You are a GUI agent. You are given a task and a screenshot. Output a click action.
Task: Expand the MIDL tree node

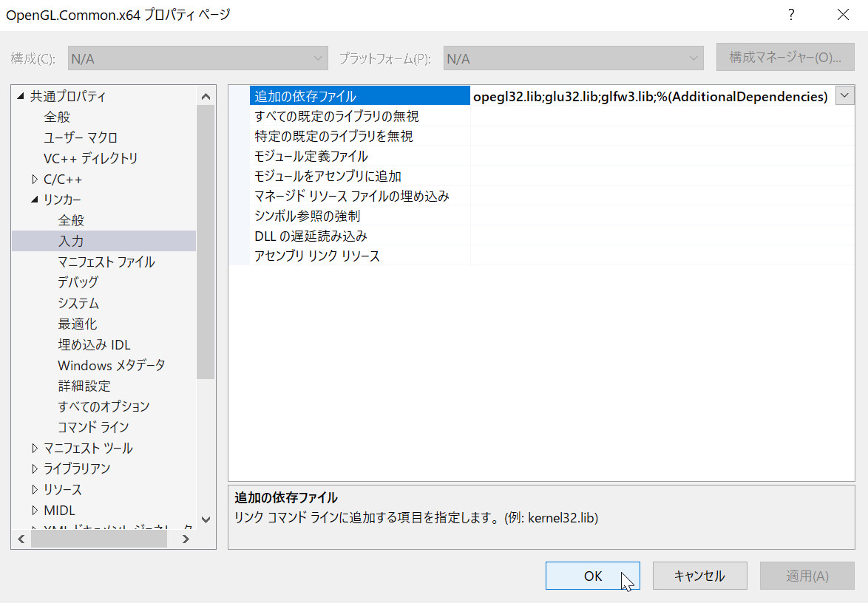(35, 510)
